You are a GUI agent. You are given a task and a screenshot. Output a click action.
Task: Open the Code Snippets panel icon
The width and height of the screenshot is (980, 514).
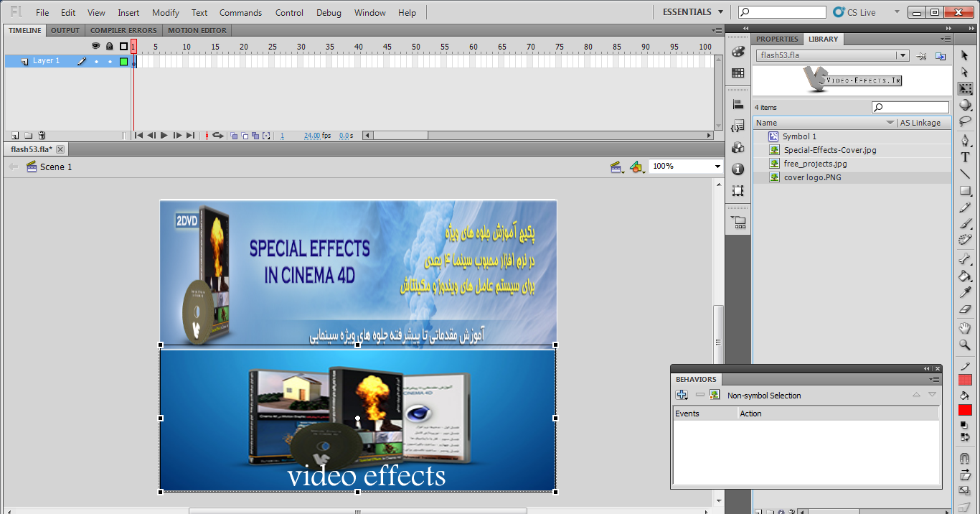coord(738,126)
